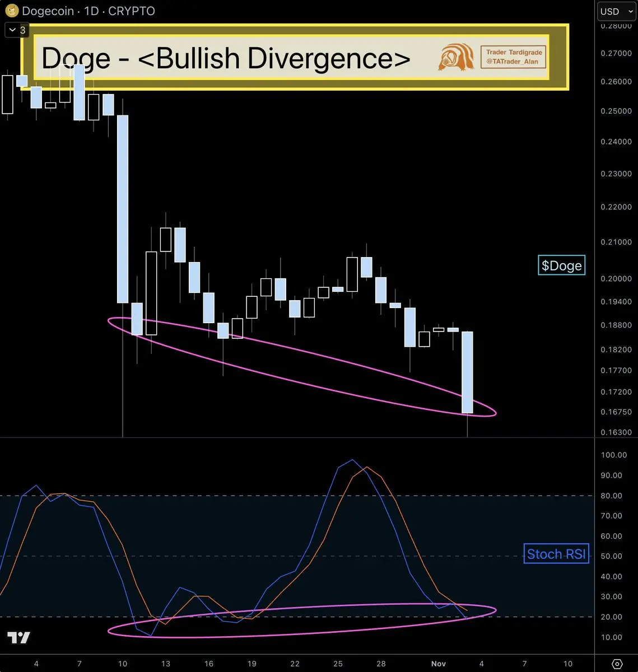Click the 28 date label on time axis
The height and width of the screenshot is (672, 638).
click(381, 664)
